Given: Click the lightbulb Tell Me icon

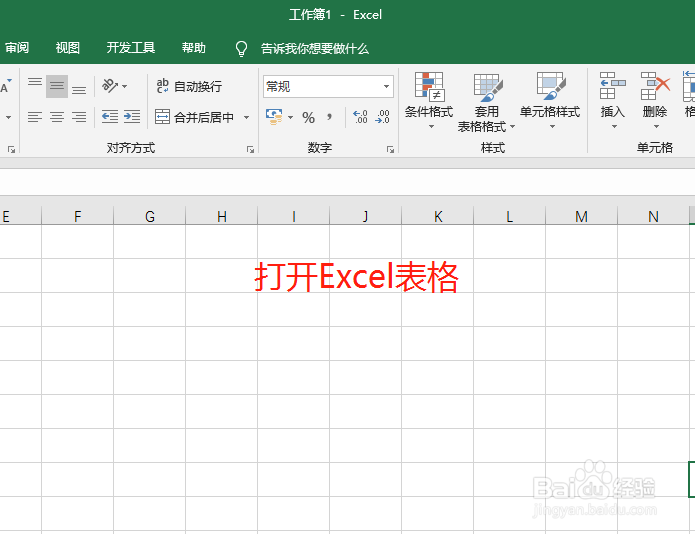Looking at the screenshot, I should click(241, 48).
